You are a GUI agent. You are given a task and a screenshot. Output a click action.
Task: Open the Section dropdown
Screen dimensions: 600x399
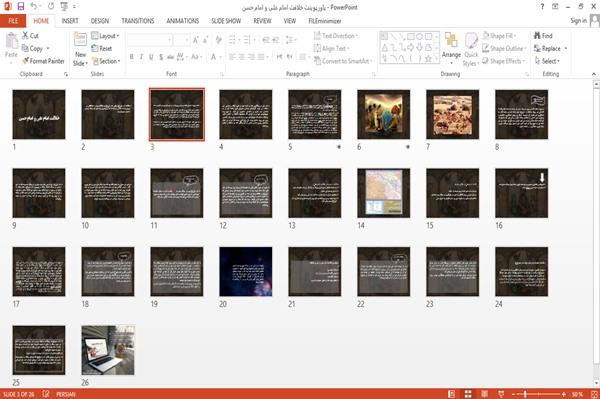(106, 61)
